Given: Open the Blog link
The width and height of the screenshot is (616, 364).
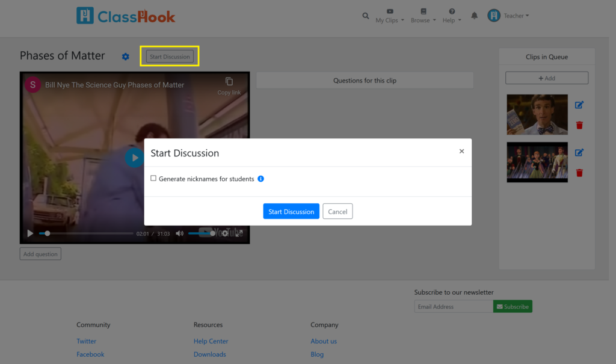Looking at the screenshot, I should (317, 354).
